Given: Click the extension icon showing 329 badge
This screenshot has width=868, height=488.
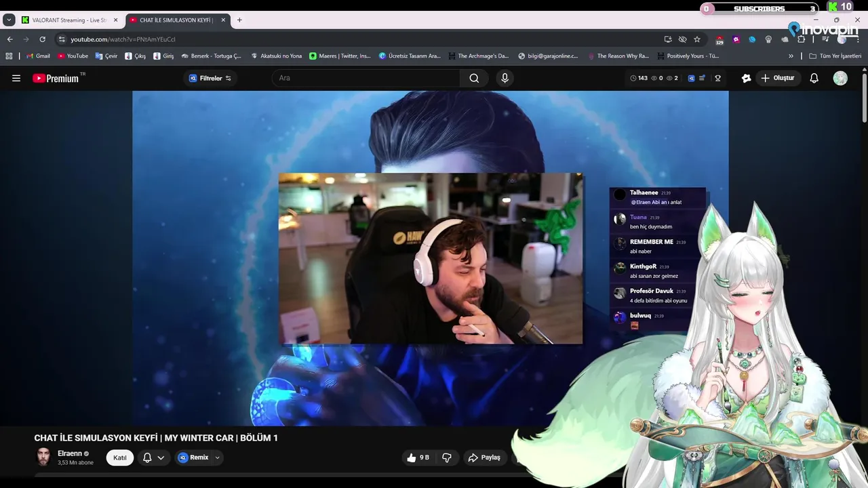Looking at the screenshot, I should [x=719, y=40].
